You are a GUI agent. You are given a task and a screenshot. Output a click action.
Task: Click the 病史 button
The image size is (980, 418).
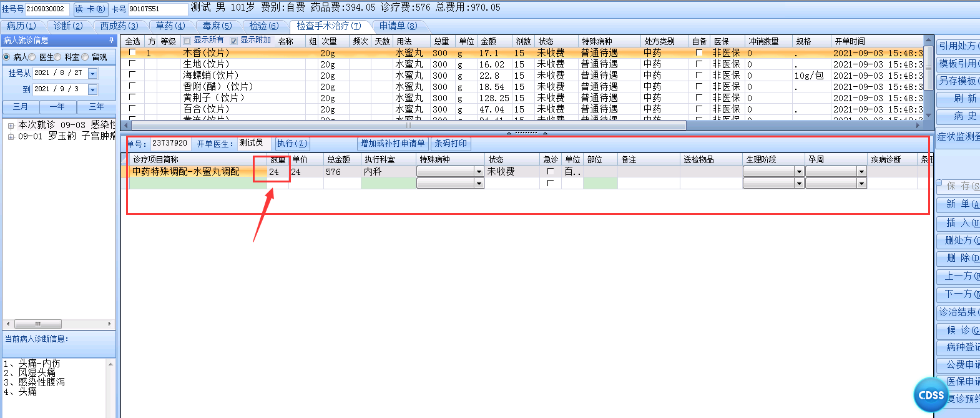pyautogui.click(x=958, y=116)
